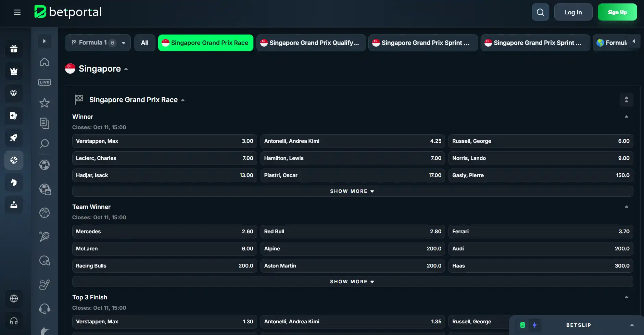Image resolution: width=644 pixels, height=335 pixels.
Task: Open the LIVE events icon
Action: coord(45,82)
